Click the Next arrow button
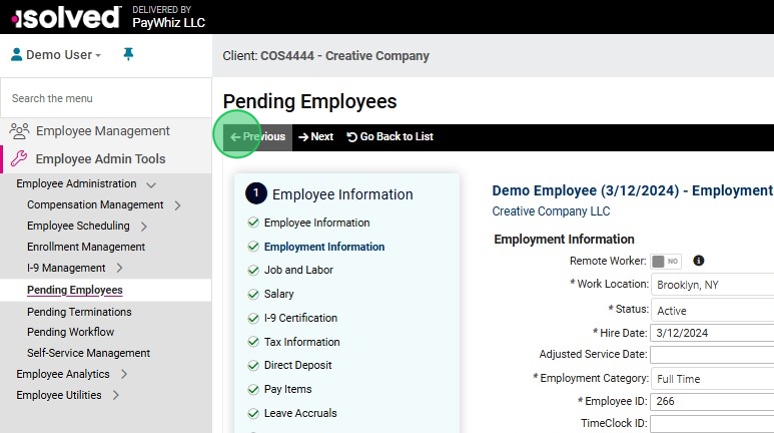Viewport: 774px width, 433px height. [x=316, y=137]
